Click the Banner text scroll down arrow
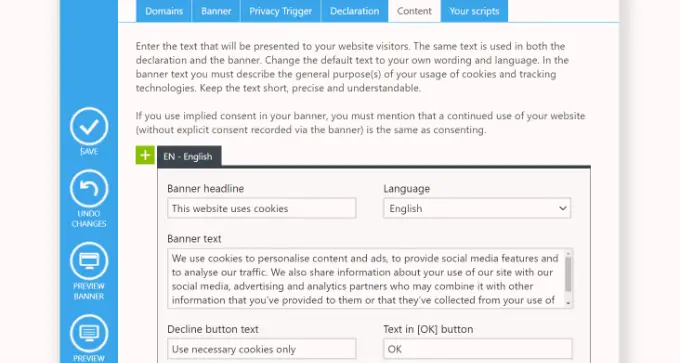This screenshot has height=363, width=680. 568,304
